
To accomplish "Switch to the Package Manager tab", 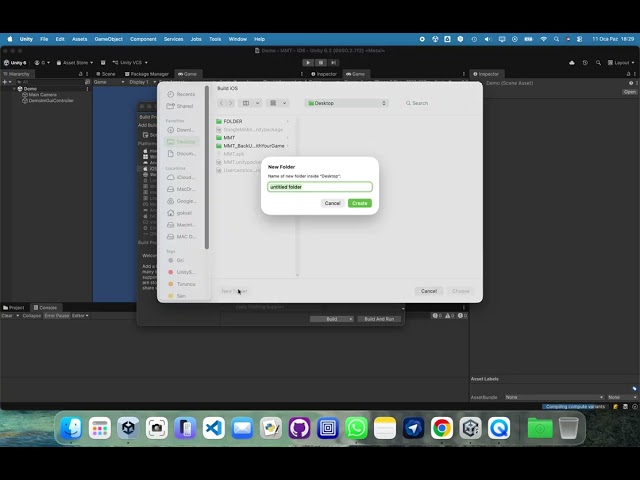I will [147, 74].
